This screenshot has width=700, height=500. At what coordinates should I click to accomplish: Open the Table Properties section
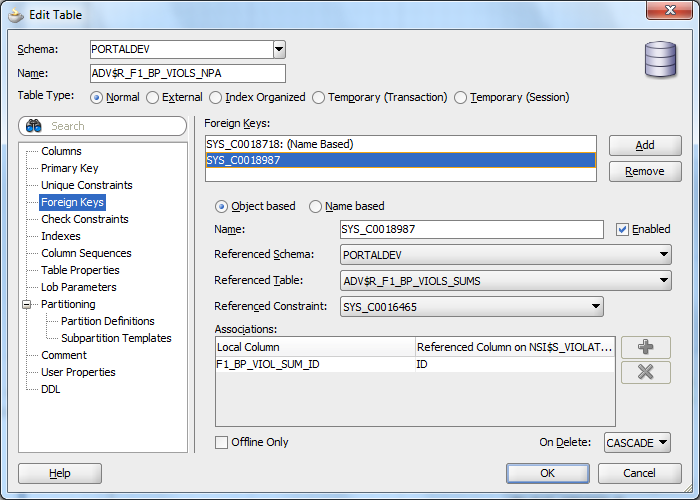[x=80, y=270]
